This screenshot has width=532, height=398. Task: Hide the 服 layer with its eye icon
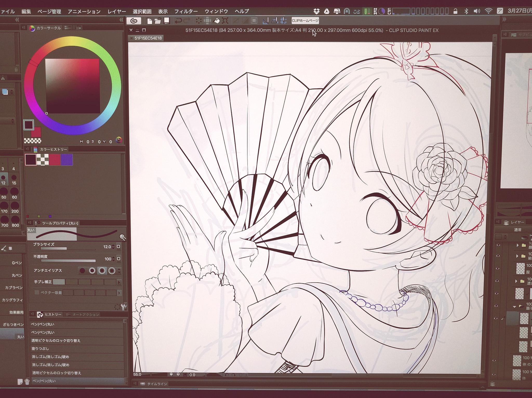coord(497,268)
